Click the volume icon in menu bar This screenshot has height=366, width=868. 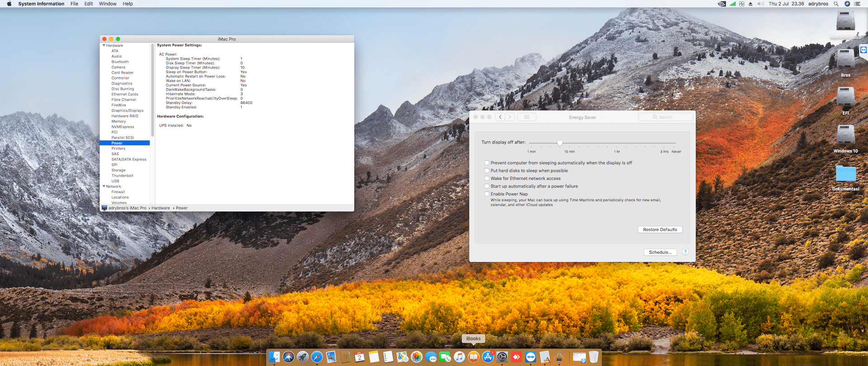click(x=761, y=4)
